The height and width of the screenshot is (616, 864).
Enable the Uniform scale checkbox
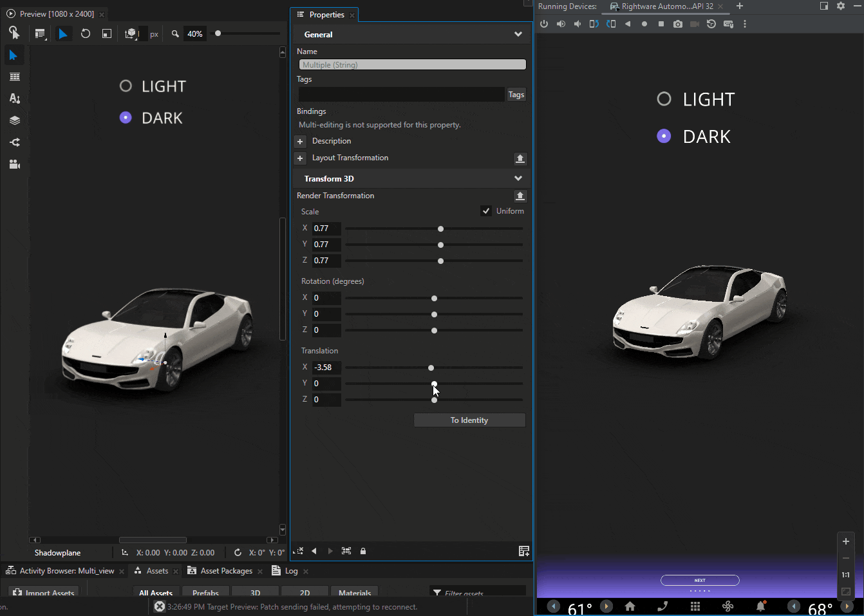click(486, 210)
